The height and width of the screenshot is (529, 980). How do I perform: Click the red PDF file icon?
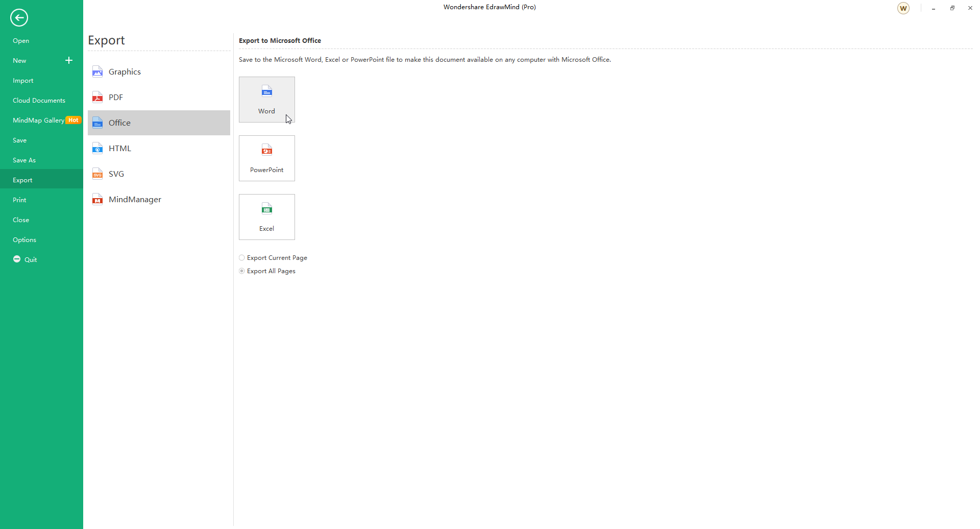(x=97, y=97)
